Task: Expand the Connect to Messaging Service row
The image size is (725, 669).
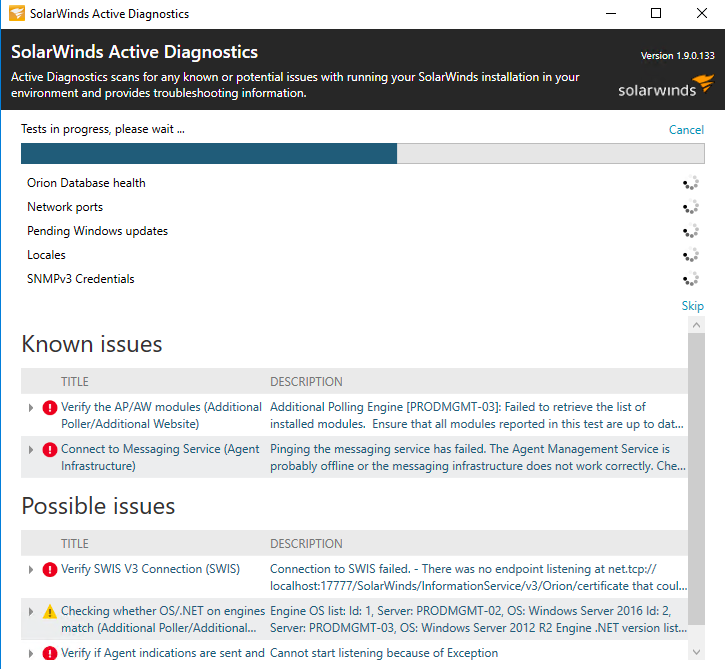Action: pyautogui.click(x=31, y=449)
